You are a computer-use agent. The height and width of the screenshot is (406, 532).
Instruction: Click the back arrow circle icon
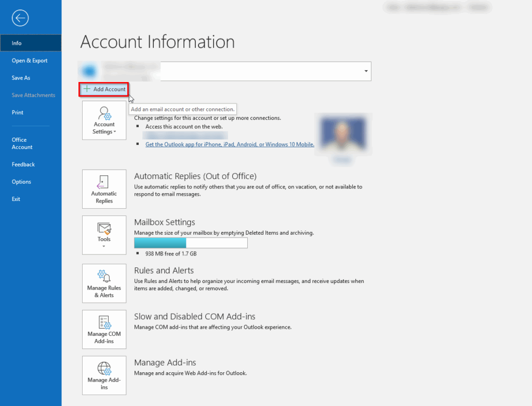click(x=20, y=18)
